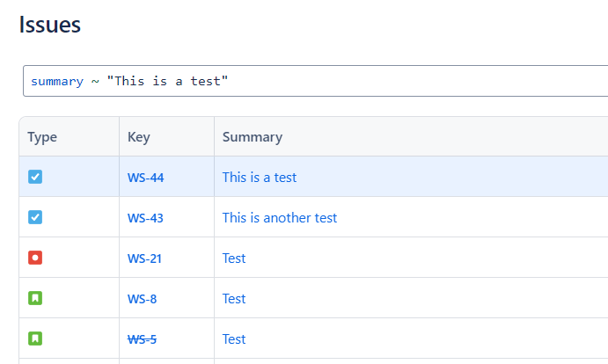This screenshot has height=364, width=608.
Task: Sort issues by the Type column header
Action: point(42,137)
